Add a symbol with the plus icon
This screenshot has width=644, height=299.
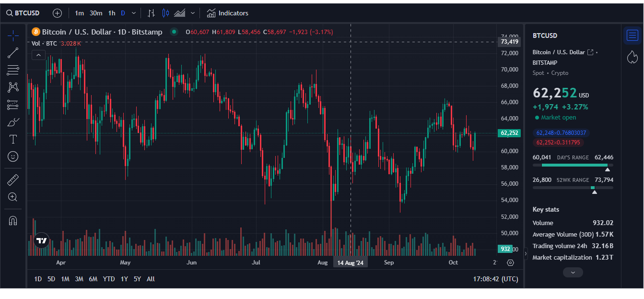click(x=57, y=13)
